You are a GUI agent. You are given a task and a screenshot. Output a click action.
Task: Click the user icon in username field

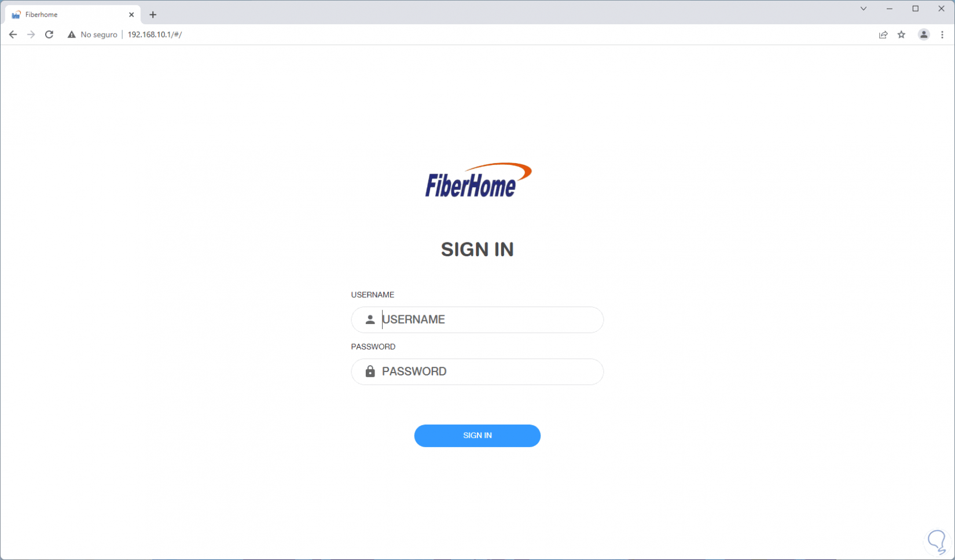[x=370, y=319]
